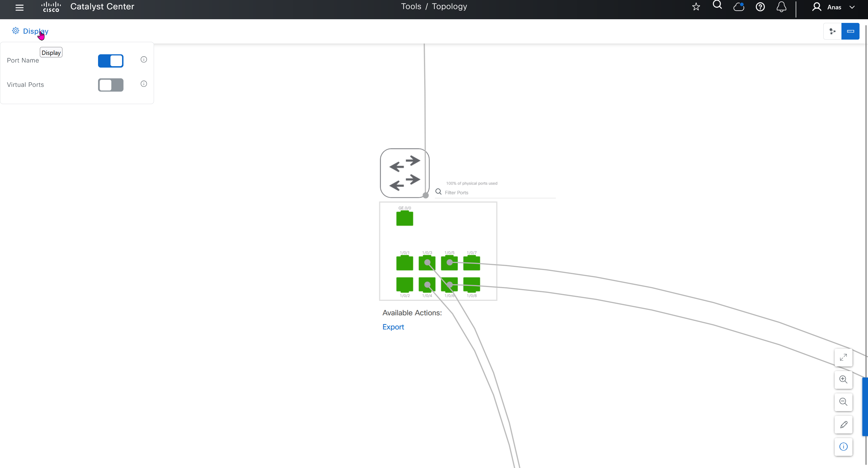Click the fit-to-screen expand icon
The height and width of the screenshot is (468, 868).
tap(843, 357)
